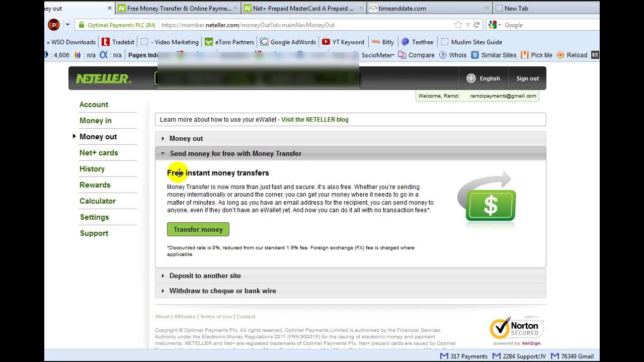Viewport: 644px width, 362px height.
Task: Open the Video Marketing bookmark
Action: point(170,42)
